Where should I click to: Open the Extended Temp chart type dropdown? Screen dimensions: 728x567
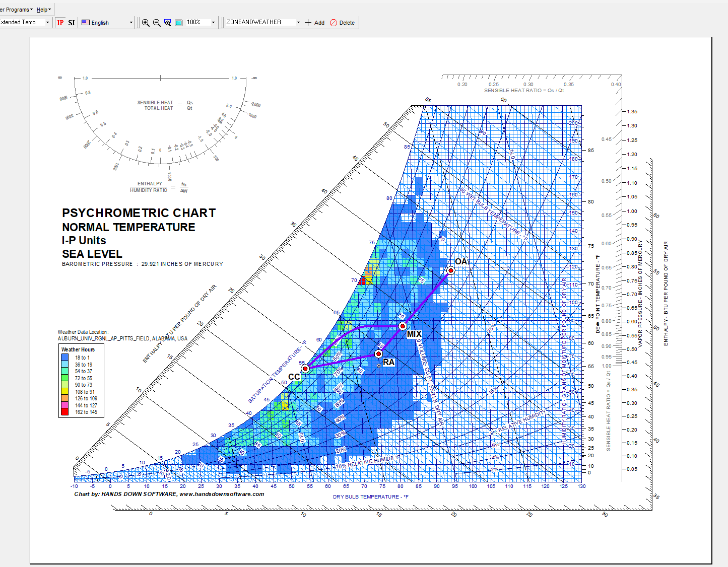[x=47, y=23]
